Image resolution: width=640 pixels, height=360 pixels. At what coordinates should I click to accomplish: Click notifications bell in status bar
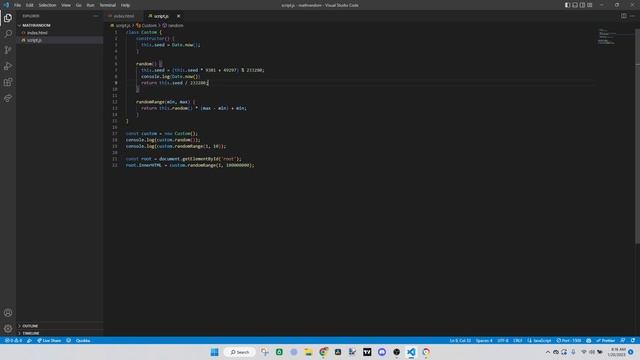[x=633, y=340]
